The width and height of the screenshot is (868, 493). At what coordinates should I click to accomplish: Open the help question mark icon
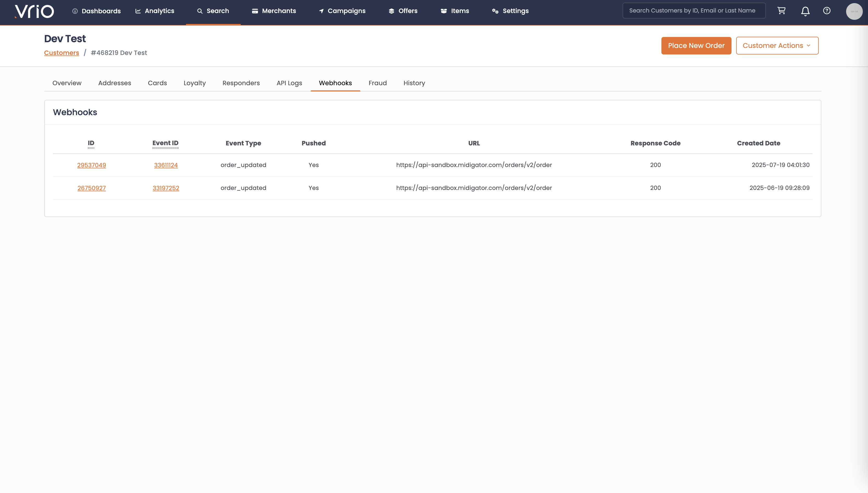click(x=827, y=11)
